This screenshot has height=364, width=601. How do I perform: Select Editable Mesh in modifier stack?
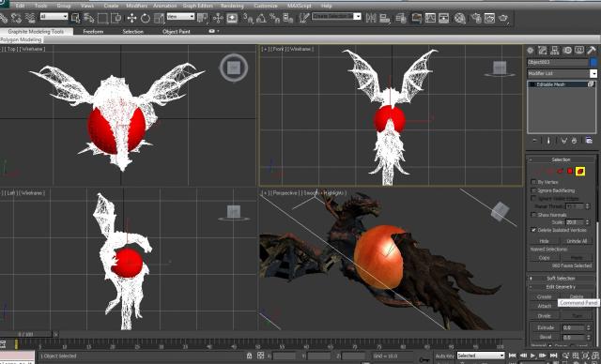[562, 84]
